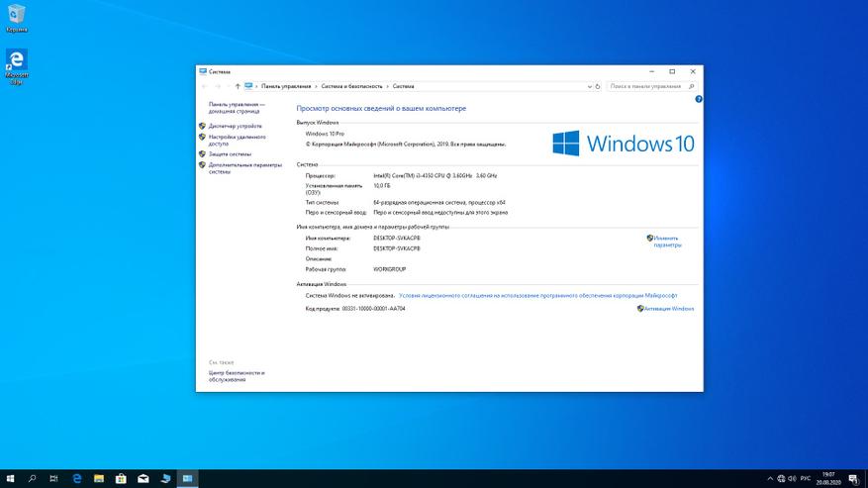Open the Windows Start menu
868x488 pixels.
pos(10,479)
